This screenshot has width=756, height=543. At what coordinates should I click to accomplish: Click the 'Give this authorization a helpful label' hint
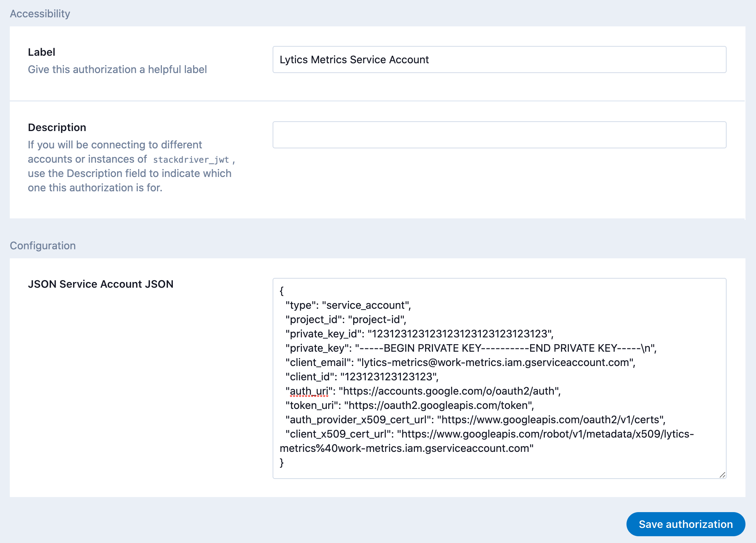pyautogui.click(x=117, y=69)
